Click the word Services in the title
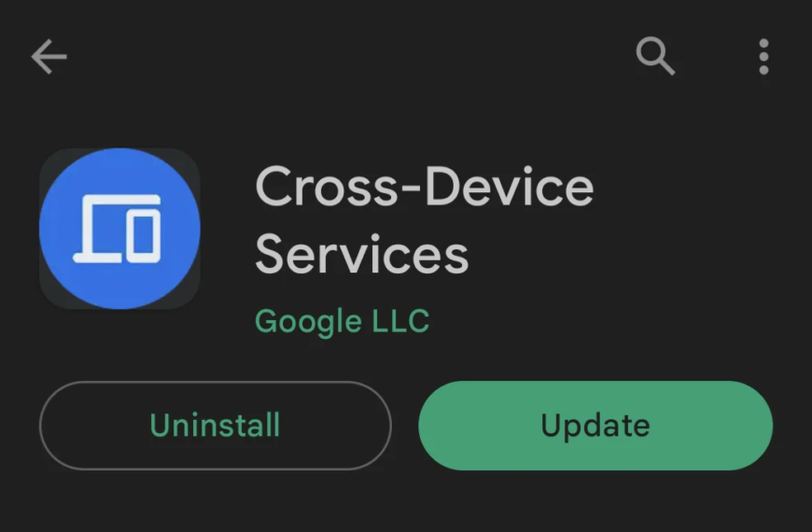The width and height of the screenshot is (812, 532). (x=361, y=255)
